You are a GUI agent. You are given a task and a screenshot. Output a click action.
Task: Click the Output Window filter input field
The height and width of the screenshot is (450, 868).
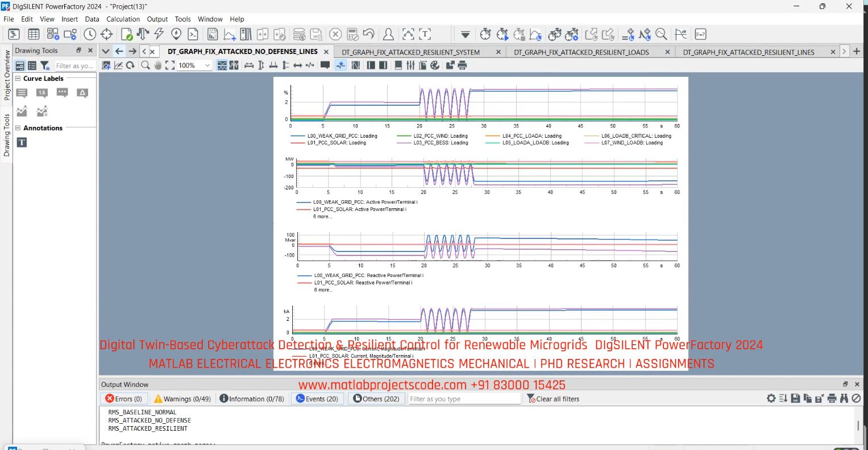click(x=464, y=399)
